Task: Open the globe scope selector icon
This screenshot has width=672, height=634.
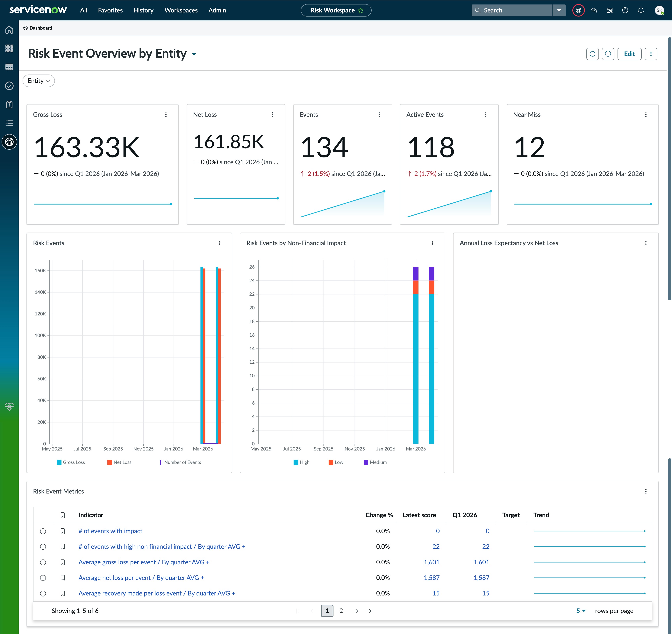Action: pyautogui.click(x=578, y=10)
